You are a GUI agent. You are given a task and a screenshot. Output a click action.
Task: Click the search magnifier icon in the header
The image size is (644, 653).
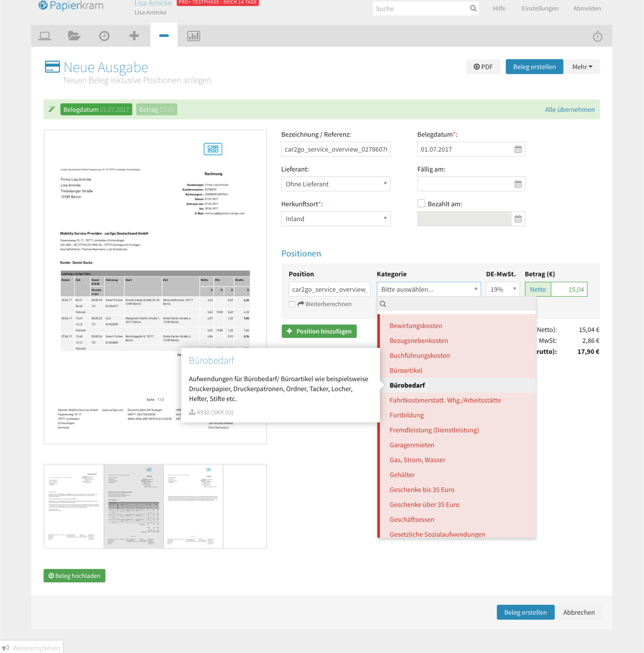[473, 8]
